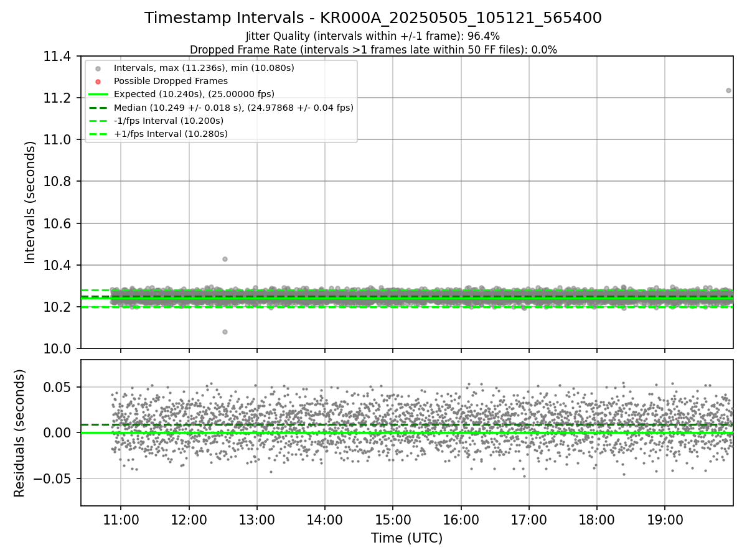Click the gray Intervals legend marker
The height and width of the screenshot is (560, 747).
click(98, 68)
